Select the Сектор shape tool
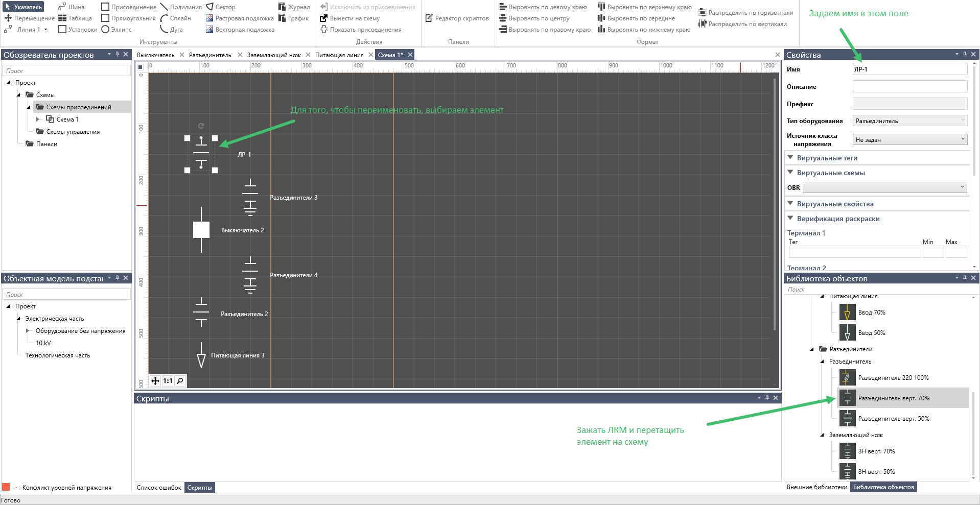The width and height of the screenshot is (980, 505). 221,7
